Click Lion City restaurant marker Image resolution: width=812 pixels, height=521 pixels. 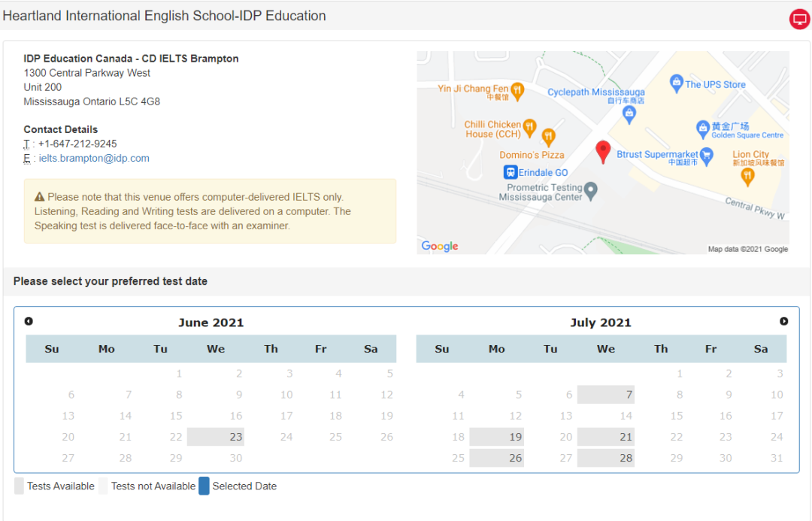tap(747, 177)
